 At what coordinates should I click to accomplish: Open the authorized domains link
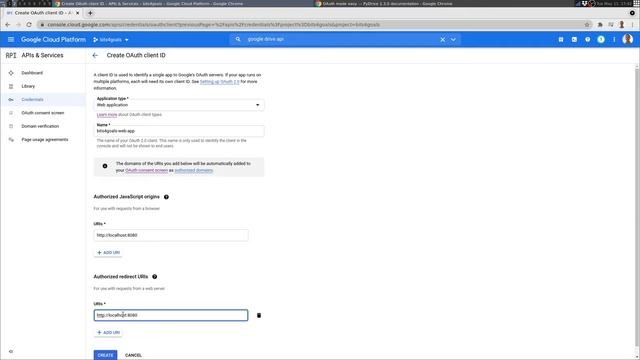click(193, 170)
